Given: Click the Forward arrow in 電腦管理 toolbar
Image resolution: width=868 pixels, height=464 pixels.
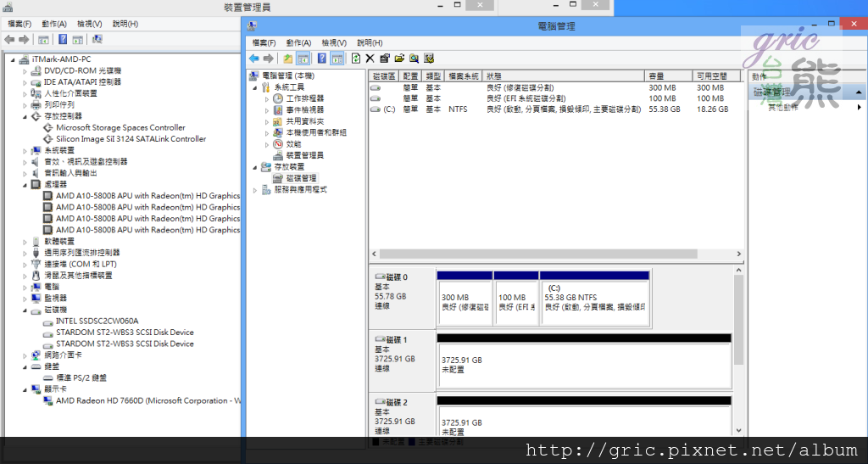Looking at the screenshot, I should [x=269, y=59].
